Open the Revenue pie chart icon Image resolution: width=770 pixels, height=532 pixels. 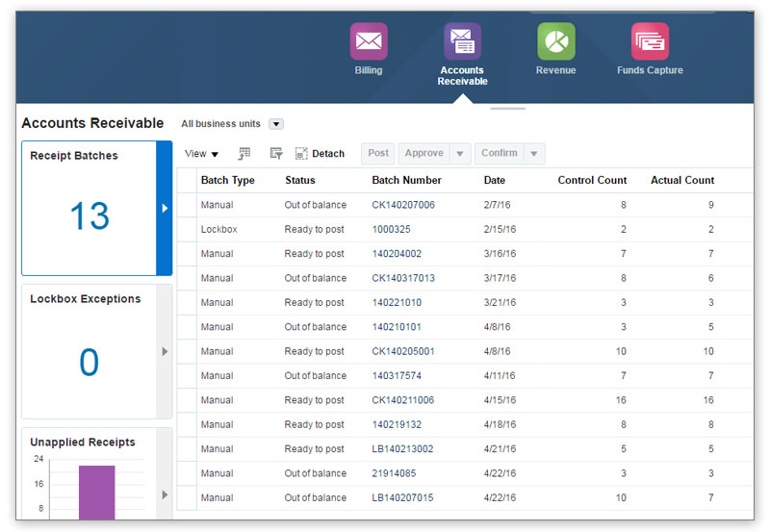click(555, 41)
